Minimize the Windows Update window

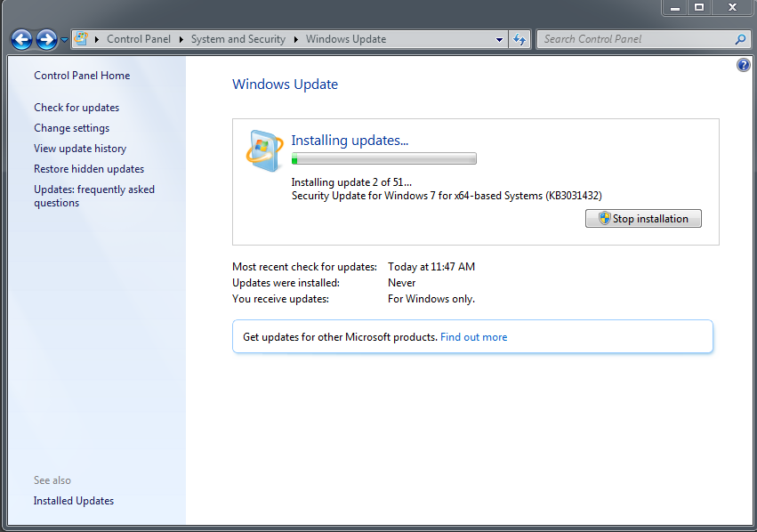tap(675, 7)
